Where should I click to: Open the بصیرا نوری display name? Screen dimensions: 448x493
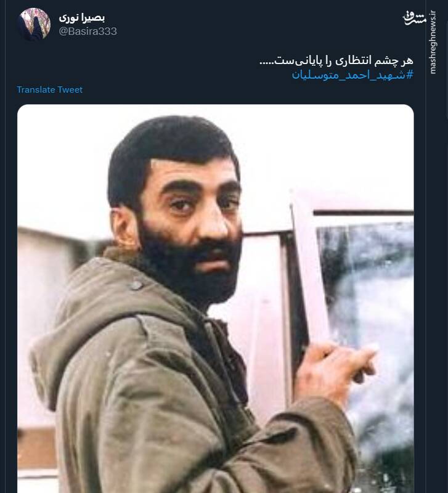coord(82,18)
